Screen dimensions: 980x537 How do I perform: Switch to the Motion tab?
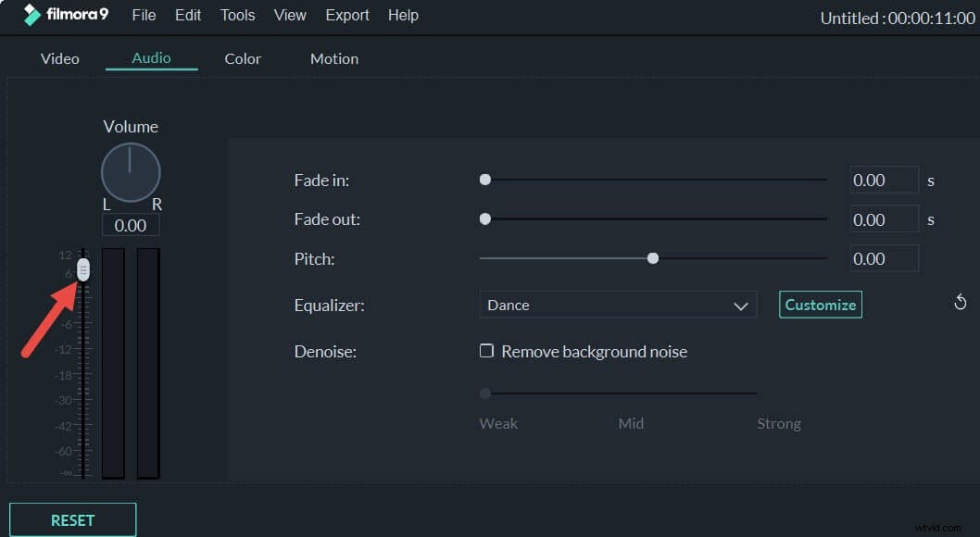point(333,58)
